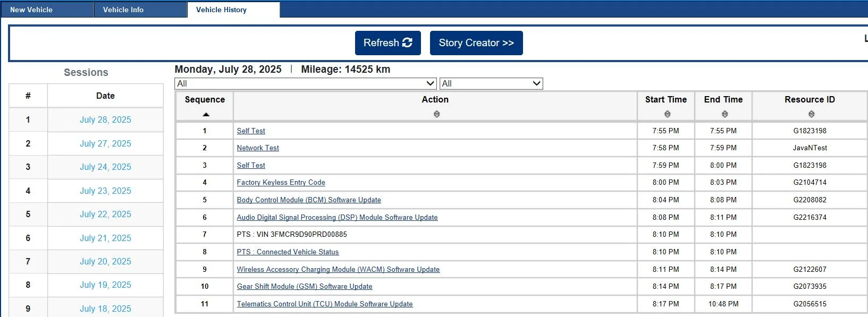The width and height of the screenshot is (868, 317).
Task: Sort by Resource ID using sort icon
Action: coord(811,114)
